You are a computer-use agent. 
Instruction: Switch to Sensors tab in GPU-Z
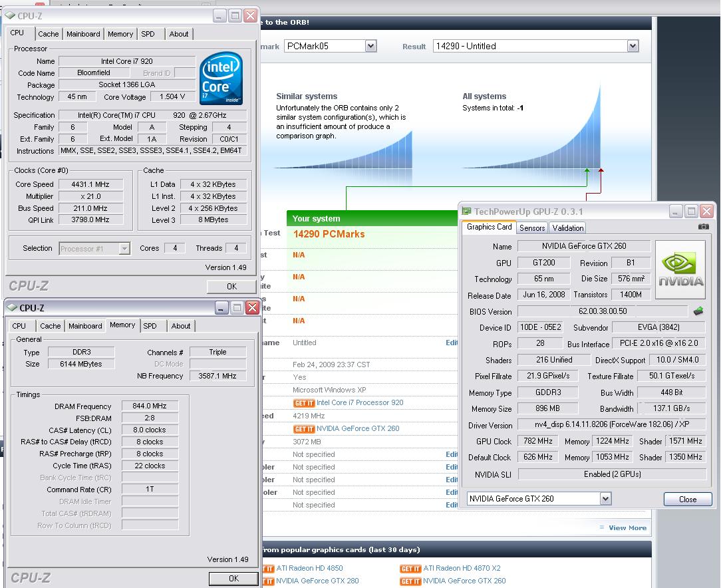(532, 228)
